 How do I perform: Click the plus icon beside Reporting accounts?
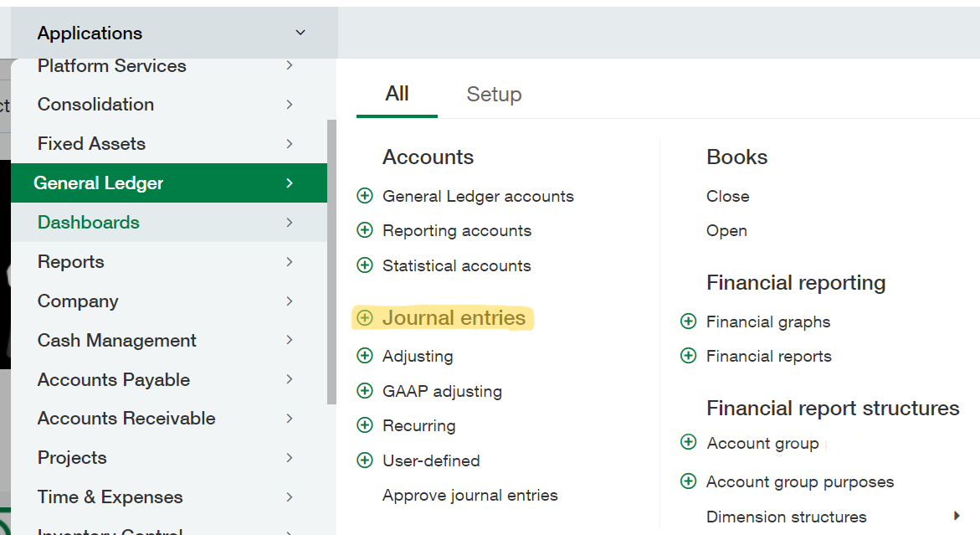(365, 230)
